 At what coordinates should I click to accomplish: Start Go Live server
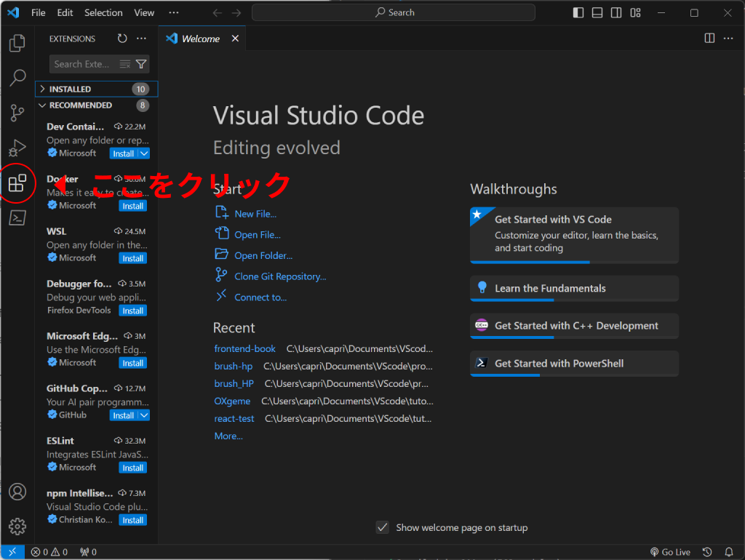coord(670,552)
